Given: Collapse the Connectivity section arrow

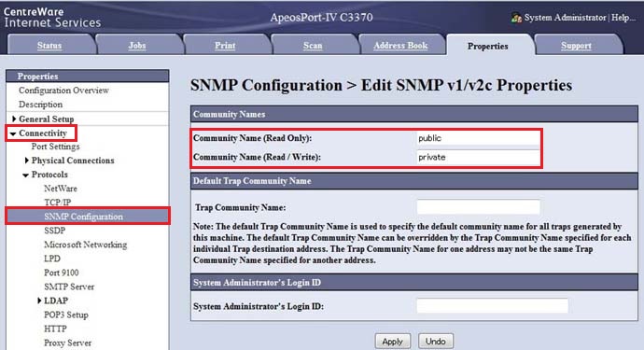Looking at the screenshot, I should pos(13,133).
